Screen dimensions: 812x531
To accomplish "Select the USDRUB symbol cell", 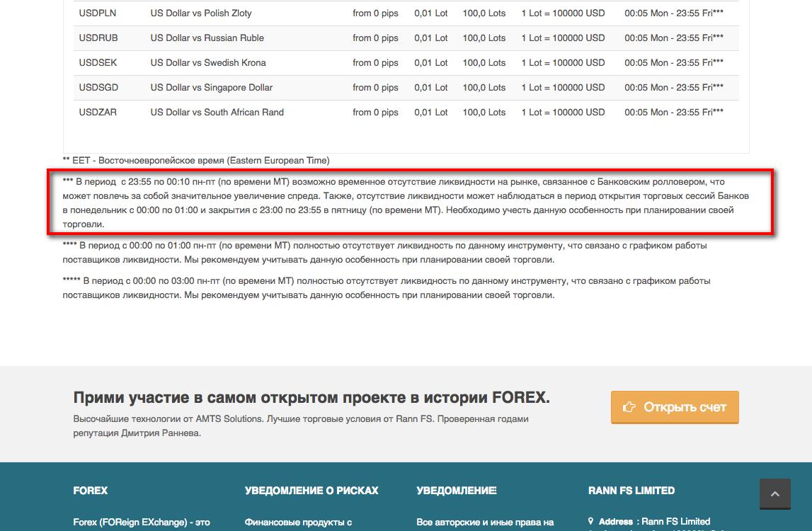I will pyautogui.click(x=98, y=38).
